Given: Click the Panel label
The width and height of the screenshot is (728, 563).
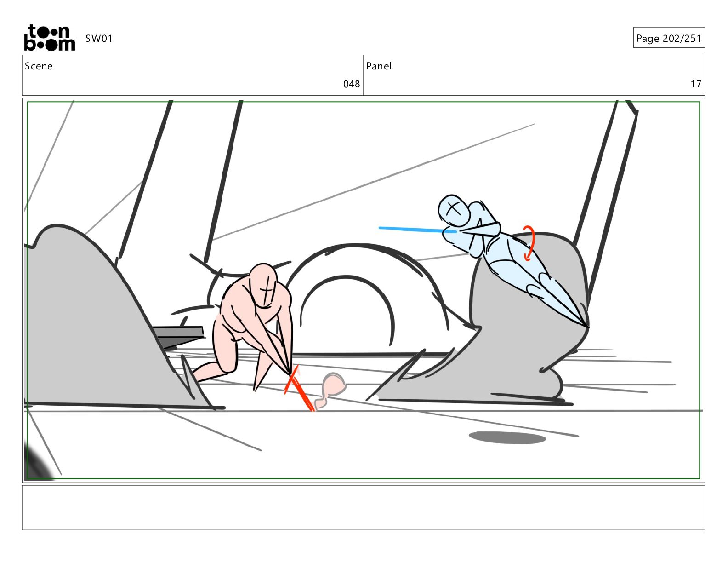Looking at the screenshot, I should pyautogui.click(x=379, y=66).
